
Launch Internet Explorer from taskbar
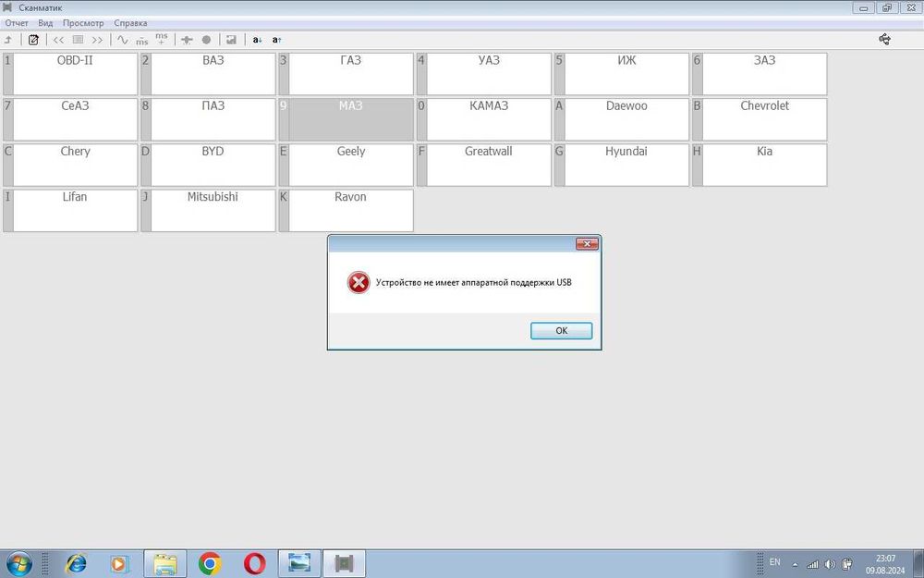point(76,564)
